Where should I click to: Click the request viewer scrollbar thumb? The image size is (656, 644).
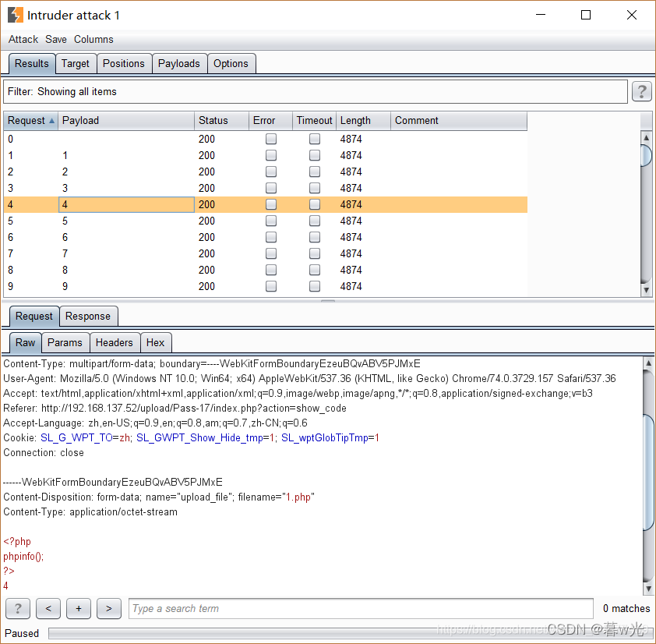tap(648, 472)
